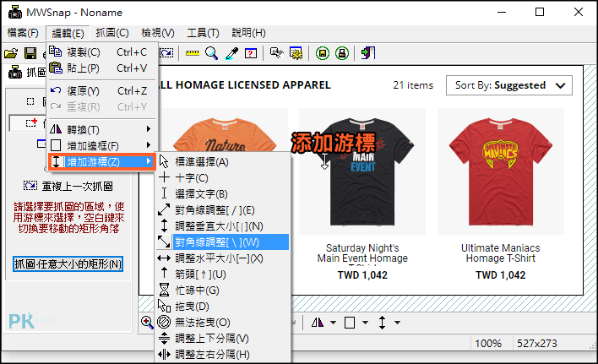Open the Sort By: Suggested dropdown
598x364 pixels.
point(509,85)
